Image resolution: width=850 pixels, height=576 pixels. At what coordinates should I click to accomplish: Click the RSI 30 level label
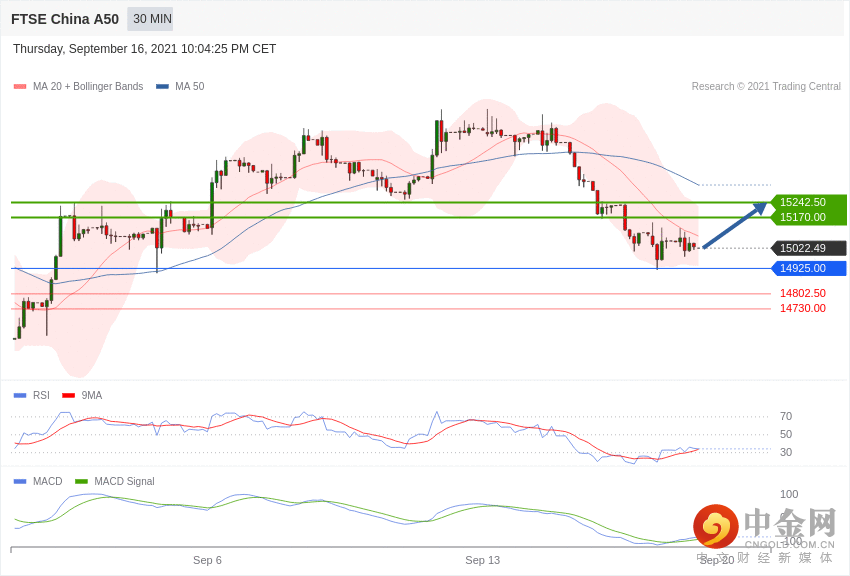[x=785, y=452]
